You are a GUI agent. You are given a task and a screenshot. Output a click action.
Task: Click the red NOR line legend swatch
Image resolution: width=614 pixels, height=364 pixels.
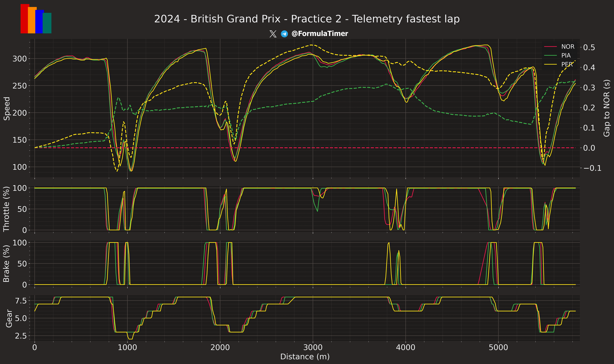point(550,47)
